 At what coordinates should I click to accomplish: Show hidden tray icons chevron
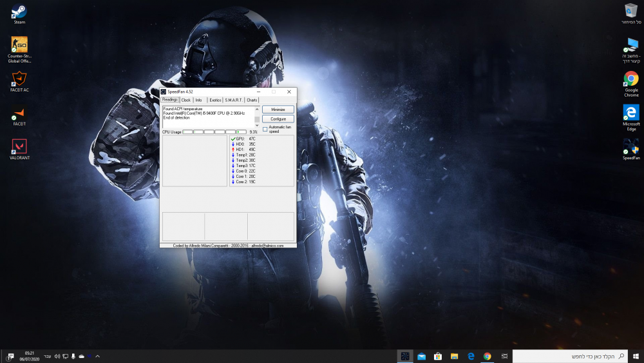tap(98, 357)
